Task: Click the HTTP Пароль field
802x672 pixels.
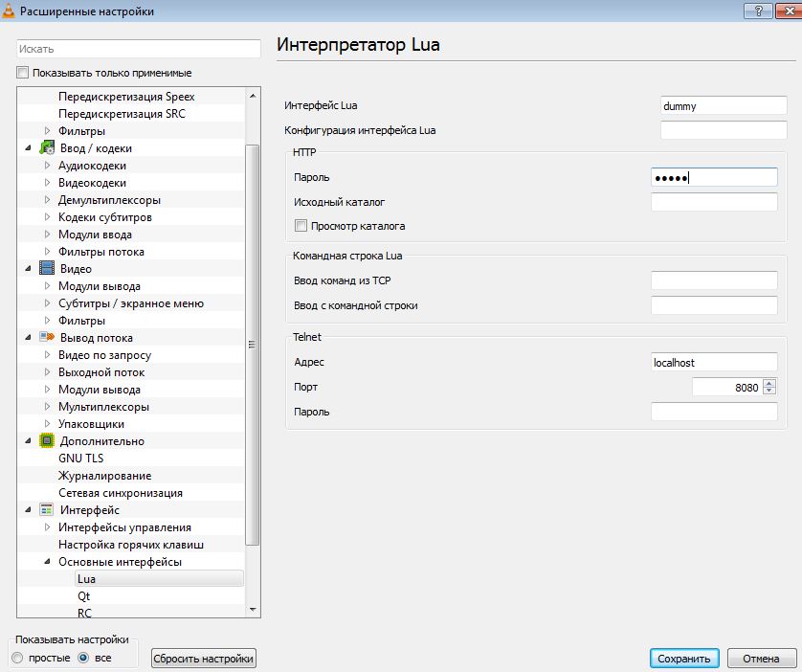Action: [714, 177]
